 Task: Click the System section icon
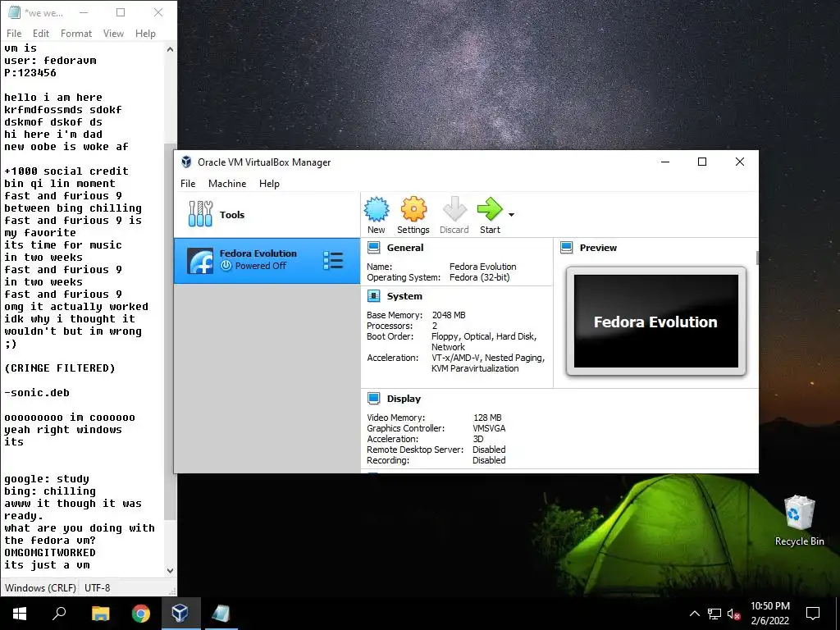click(374, 295)
